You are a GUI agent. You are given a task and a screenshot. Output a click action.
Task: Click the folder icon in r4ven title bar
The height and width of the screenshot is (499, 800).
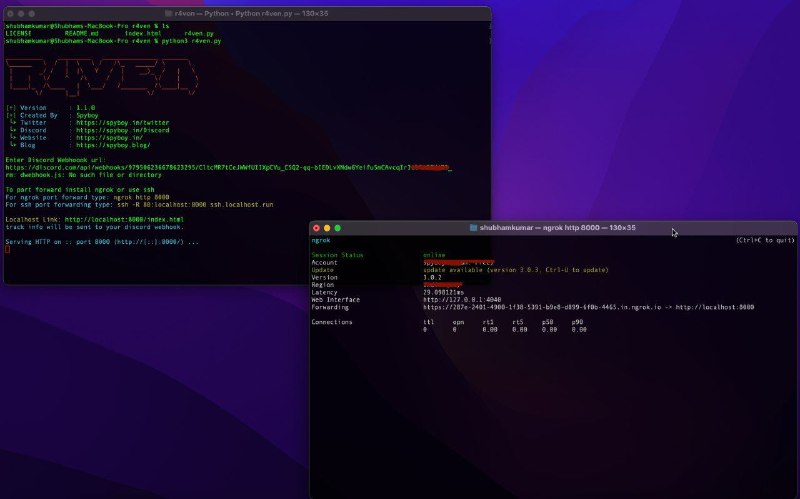click(169, 14)
